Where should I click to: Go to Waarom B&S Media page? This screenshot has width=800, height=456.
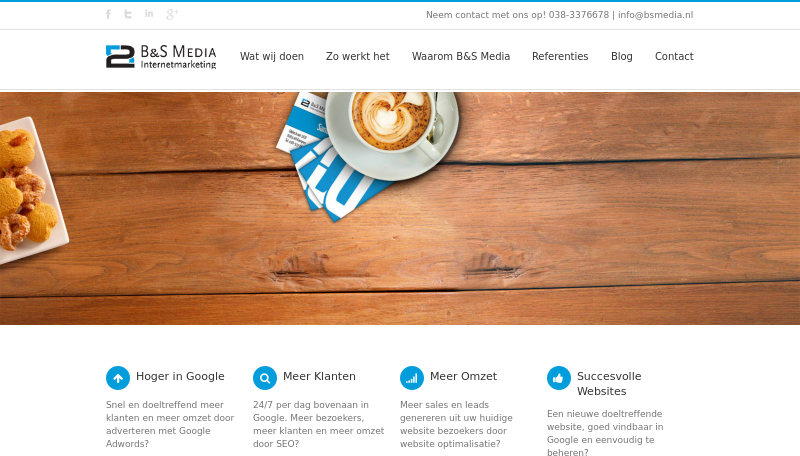point(461,56)
